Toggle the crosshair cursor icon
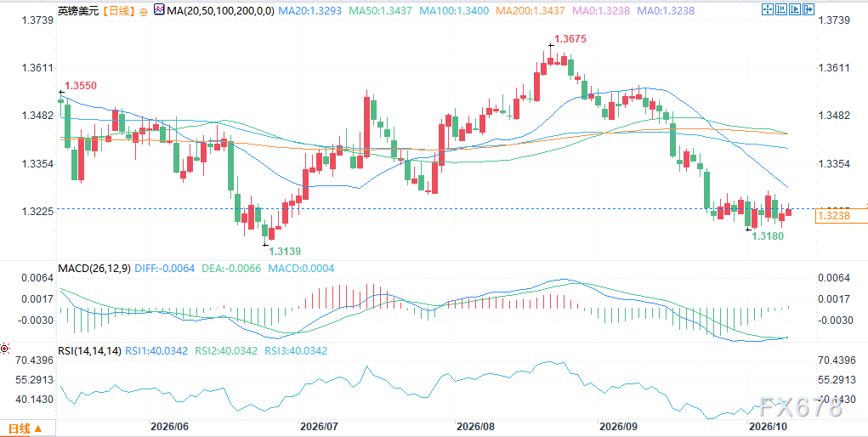 coord(768,9)
